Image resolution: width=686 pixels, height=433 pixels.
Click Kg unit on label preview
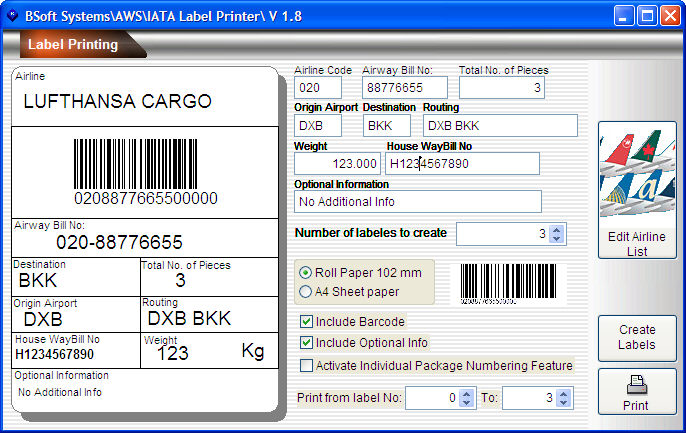coord(253,351)
